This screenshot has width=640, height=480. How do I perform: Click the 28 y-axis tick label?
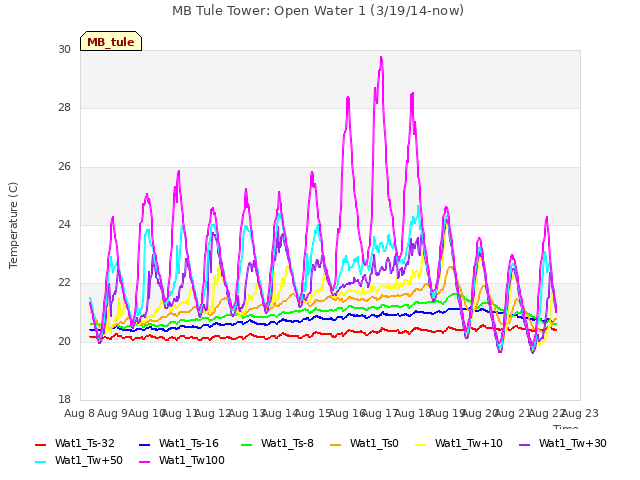tap(64, 108)
